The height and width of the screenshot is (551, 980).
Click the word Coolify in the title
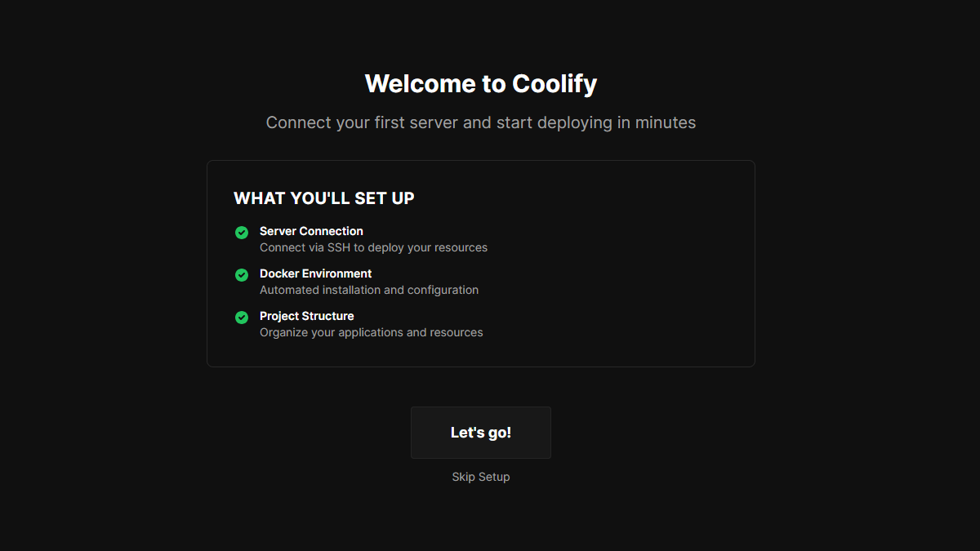pyautogui.click(x=555, y=84)
